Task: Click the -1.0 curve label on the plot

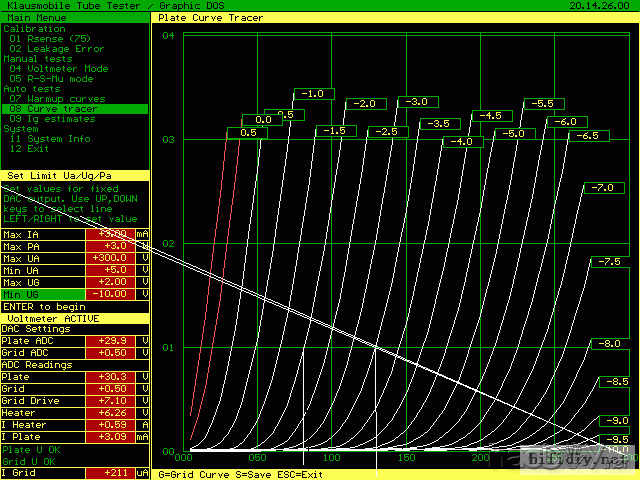Action: click(313, 94)
